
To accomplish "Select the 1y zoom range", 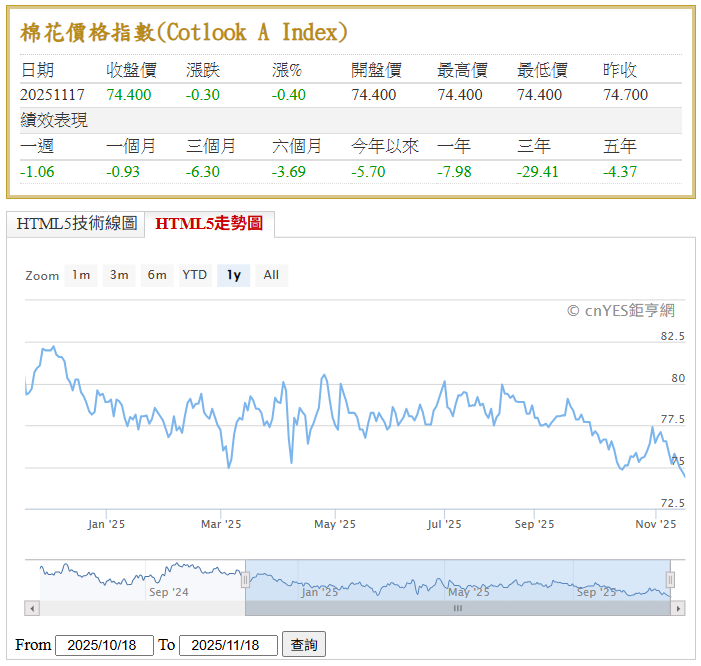I will coord(233,275).
